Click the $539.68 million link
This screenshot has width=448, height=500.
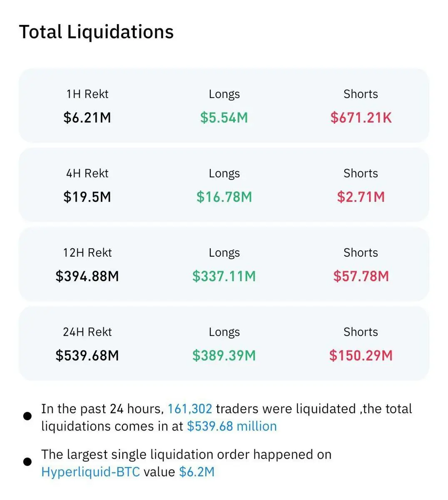231,426
